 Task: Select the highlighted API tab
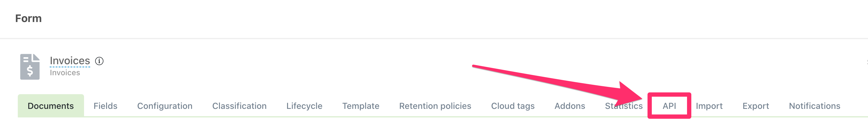pos(669,106)
